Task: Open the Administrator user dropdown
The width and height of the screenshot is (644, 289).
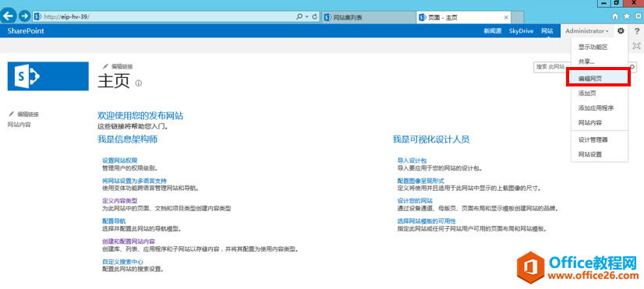Action: tap(587, 31)
